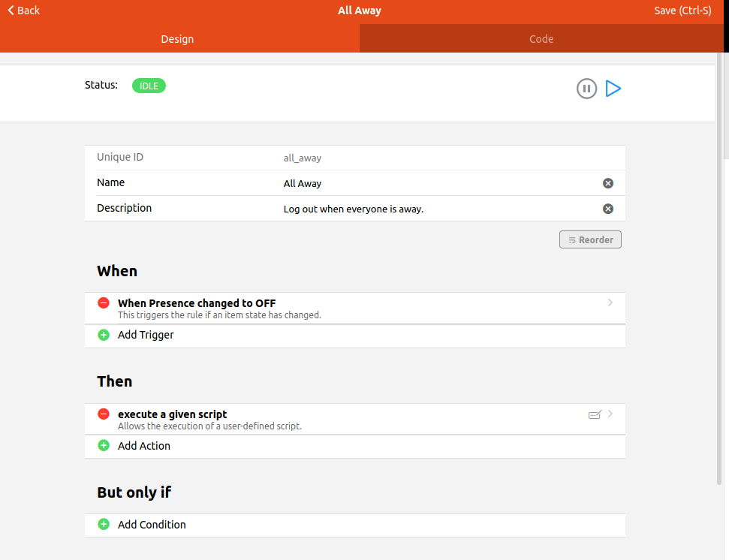Remove the Presence changed to OFF trigger
This screenshot has width=729, height=560.
pos(104,303)
